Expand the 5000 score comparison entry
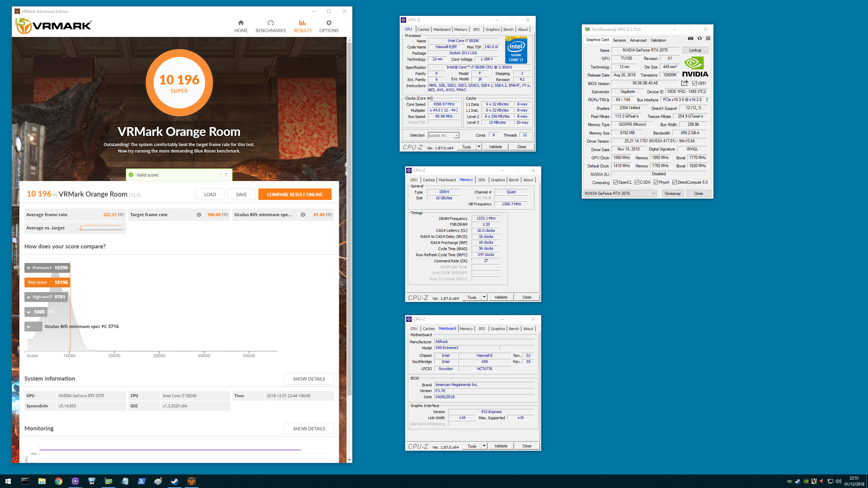The height and width of the screenshot is (488, 868). point(36,312)
